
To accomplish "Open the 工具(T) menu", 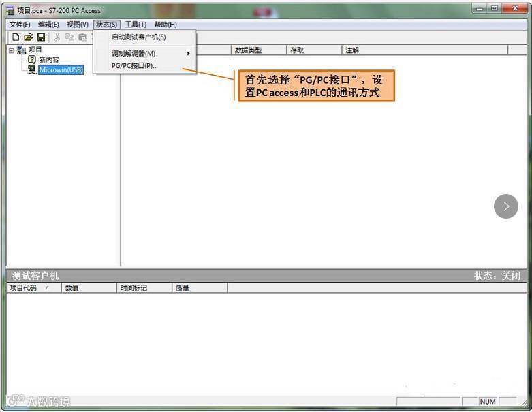I will (x=136, y=25).
